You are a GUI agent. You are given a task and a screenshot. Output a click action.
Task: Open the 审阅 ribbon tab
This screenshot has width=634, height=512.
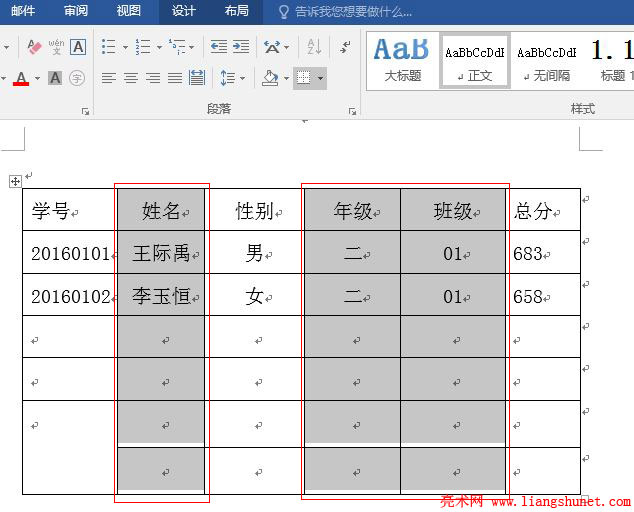[x=76, y=11]
